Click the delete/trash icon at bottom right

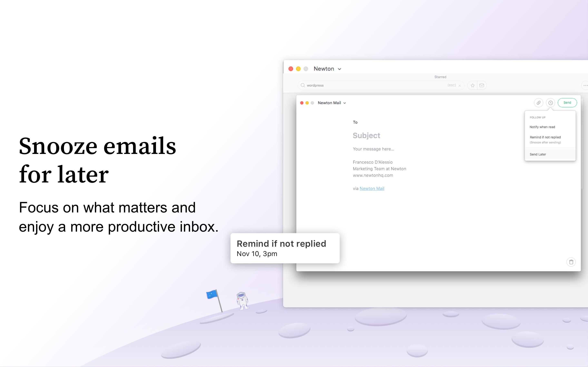click(x=571, y=262)
